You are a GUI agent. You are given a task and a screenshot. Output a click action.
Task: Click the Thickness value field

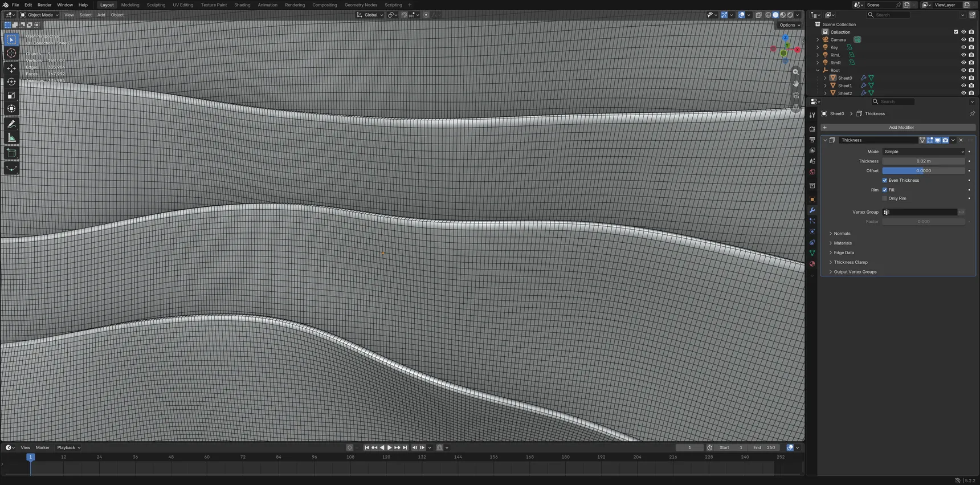pyautogui.click(x=924, y=161)
